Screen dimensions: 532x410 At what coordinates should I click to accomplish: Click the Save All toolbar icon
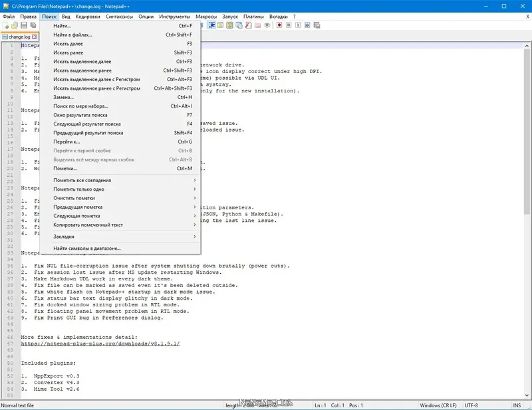click(x=33, y=25)
